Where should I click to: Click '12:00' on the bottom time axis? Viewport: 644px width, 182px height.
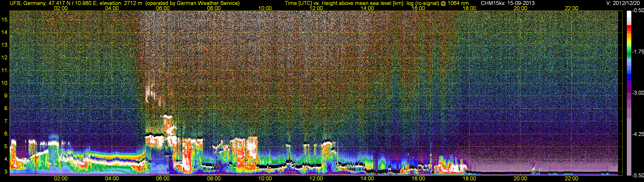click(x=316, y=179)
